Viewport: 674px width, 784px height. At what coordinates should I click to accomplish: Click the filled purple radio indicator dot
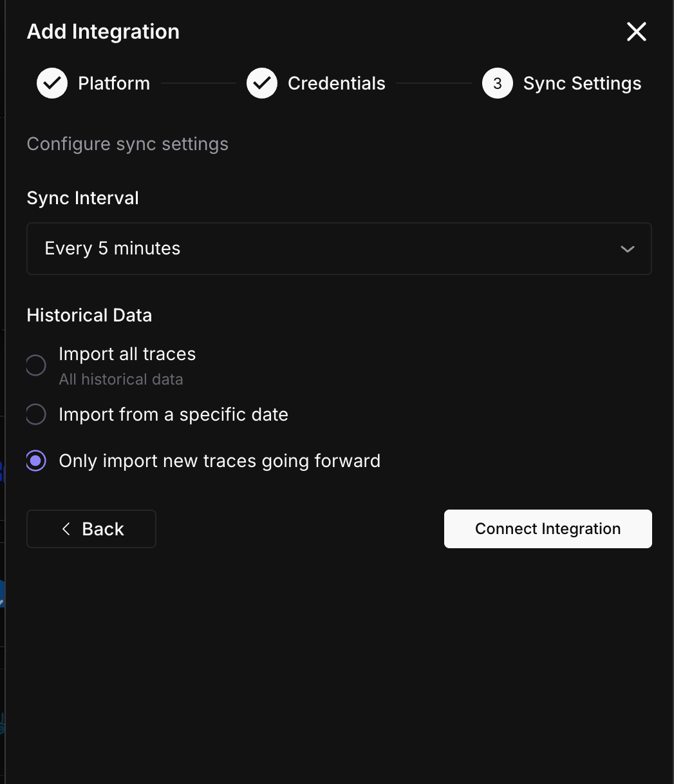click(x=36, y=461)
